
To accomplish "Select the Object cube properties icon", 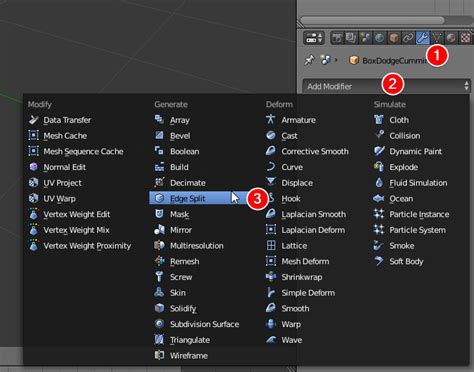I will click(394, 38).
